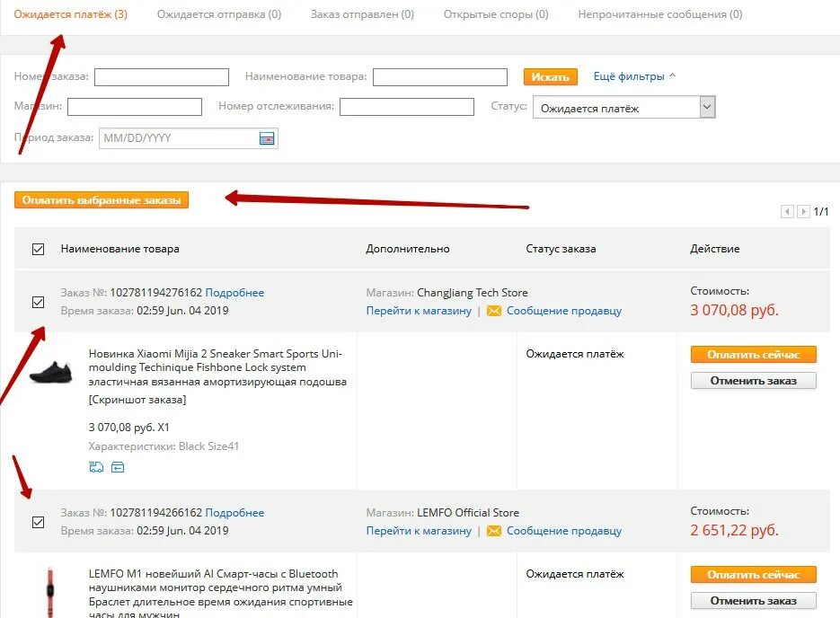Uncheck the order 102781194276162 checkbox
This screenshot has height=618, width=840.
coord(38,302)
